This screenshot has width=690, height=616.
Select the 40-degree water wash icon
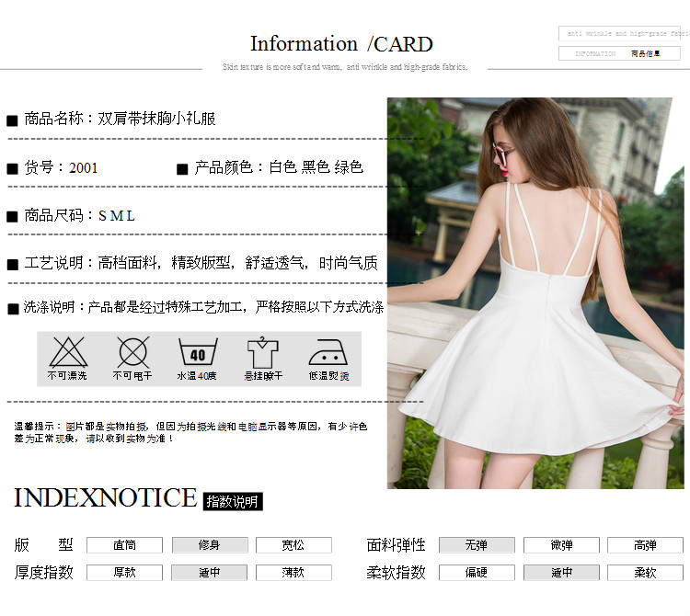pyautogui.click(x=198, y=352)
